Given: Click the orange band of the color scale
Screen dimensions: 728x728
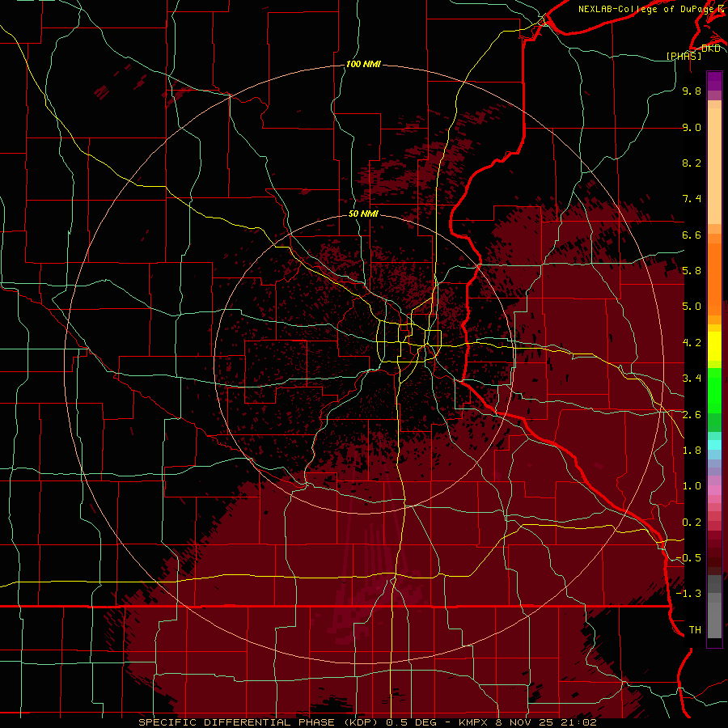Looking at the screenshot, I should click(714, 278).
